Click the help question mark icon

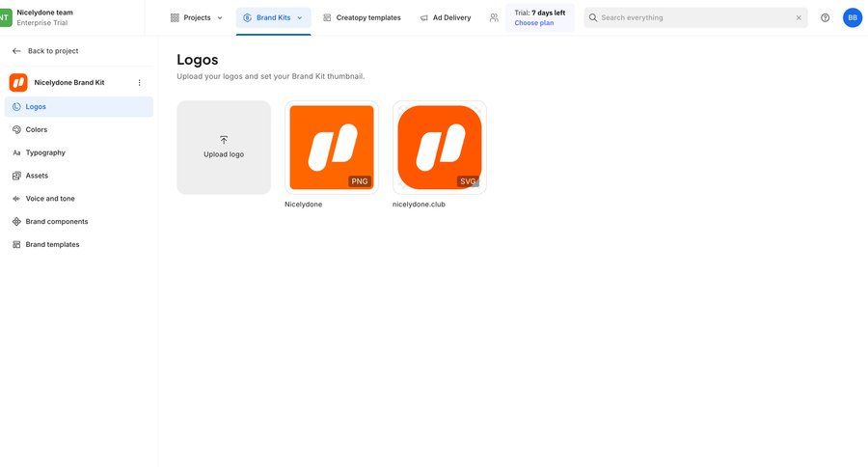(x=825, y=17)
